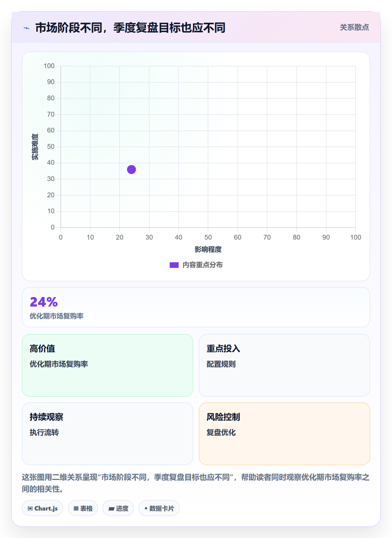Click the 进度 tag's bar icon
392x538 pixels.
tap(111, 509)
